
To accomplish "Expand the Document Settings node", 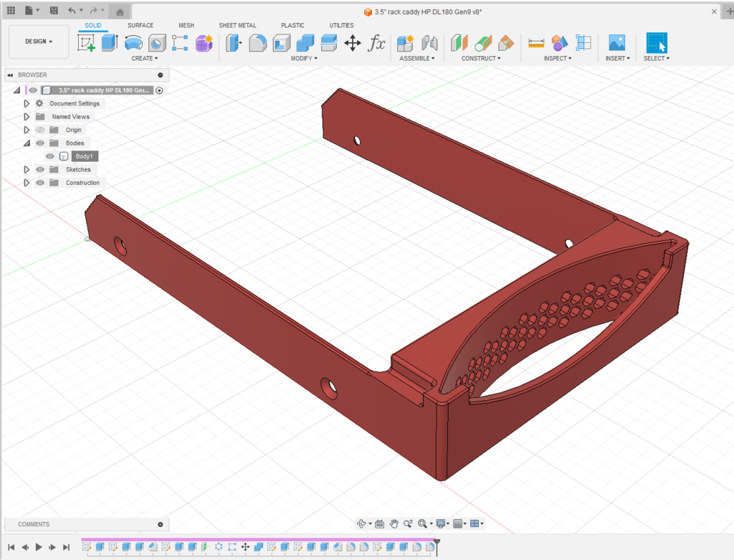I will 27,103.
